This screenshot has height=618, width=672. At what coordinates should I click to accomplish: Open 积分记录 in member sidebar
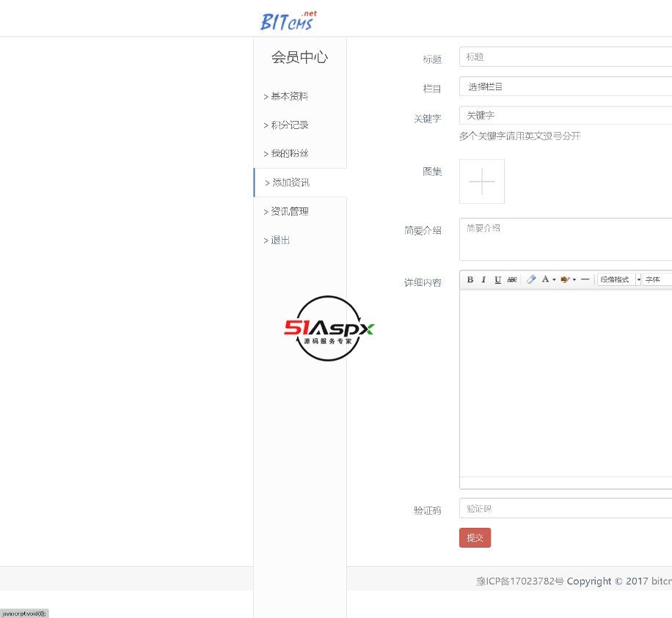(289, 125)
